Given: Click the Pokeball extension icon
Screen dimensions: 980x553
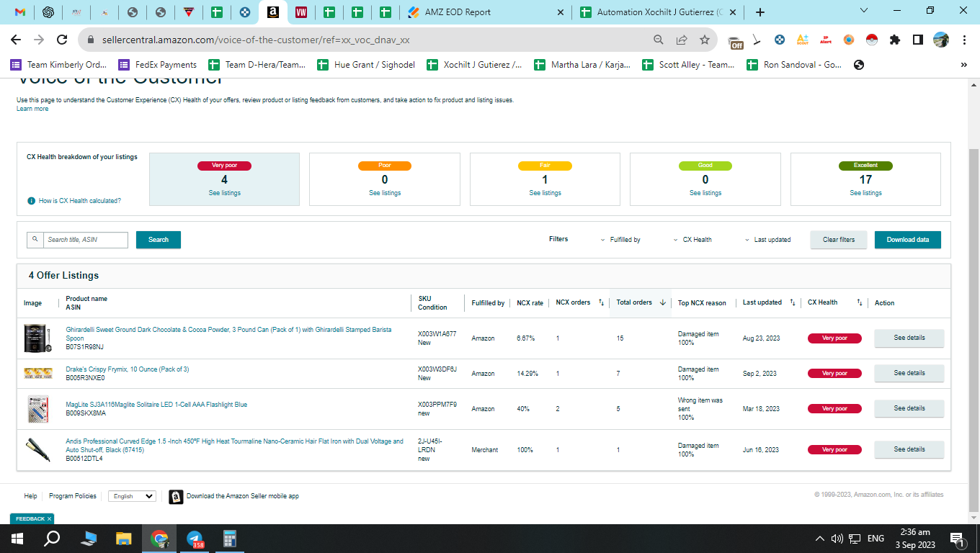Looking at the screenshot, I should 872,40.
